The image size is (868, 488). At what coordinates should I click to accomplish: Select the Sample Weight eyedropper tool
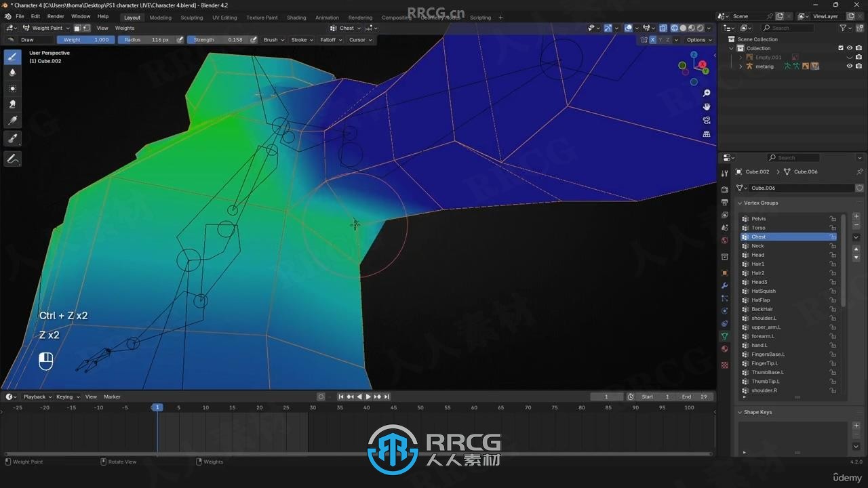point(12,138)
